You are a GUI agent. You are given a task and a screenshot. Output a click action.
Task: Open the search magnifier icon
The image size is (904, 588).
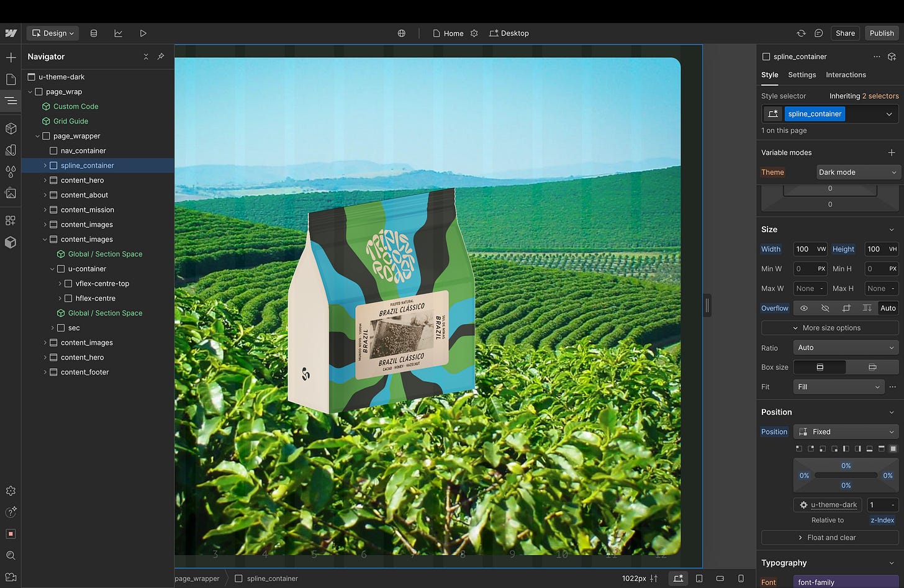coord(11,555)
